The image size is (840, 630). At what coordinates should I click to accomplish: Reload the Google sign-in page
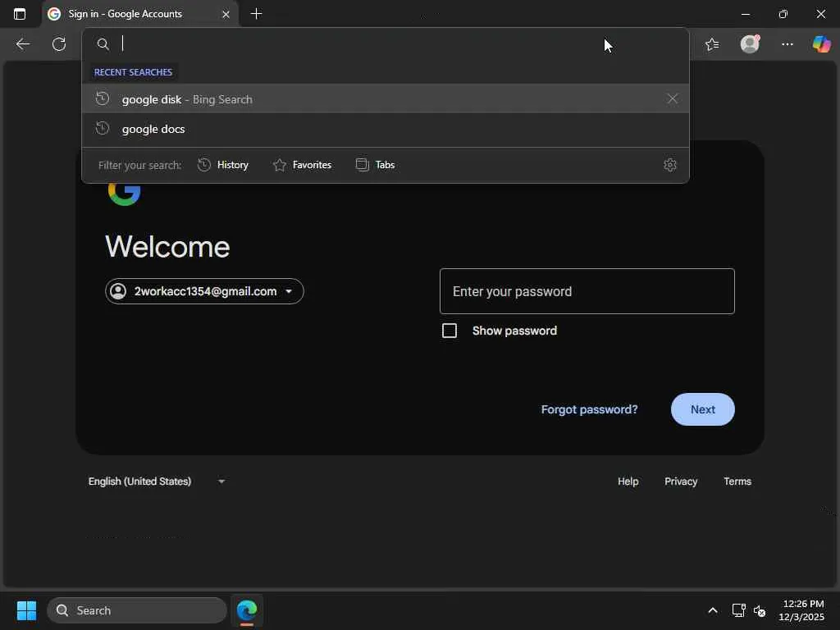pyautogui.click(x=59, y=44)
